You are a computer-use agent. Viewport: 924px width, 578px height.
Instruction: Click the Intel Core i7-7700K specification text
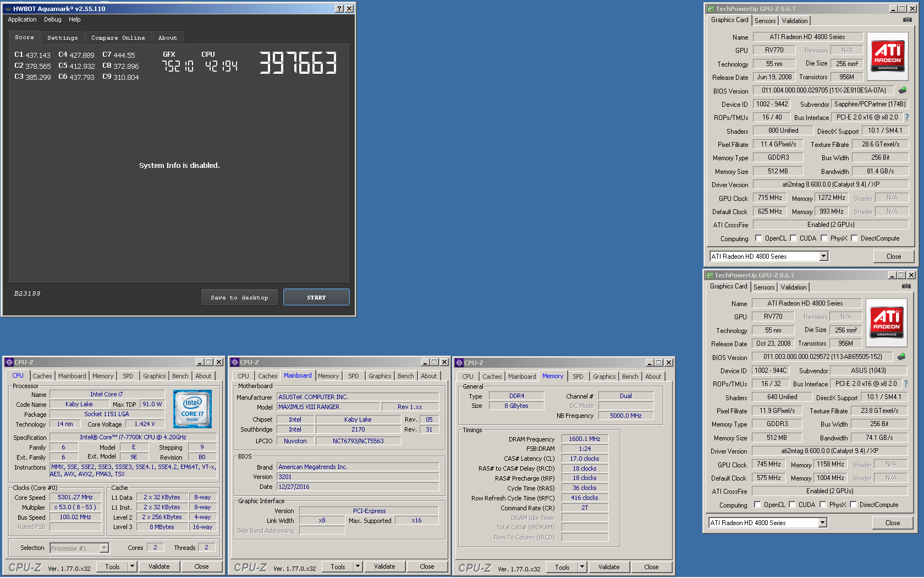pos(133,437)
